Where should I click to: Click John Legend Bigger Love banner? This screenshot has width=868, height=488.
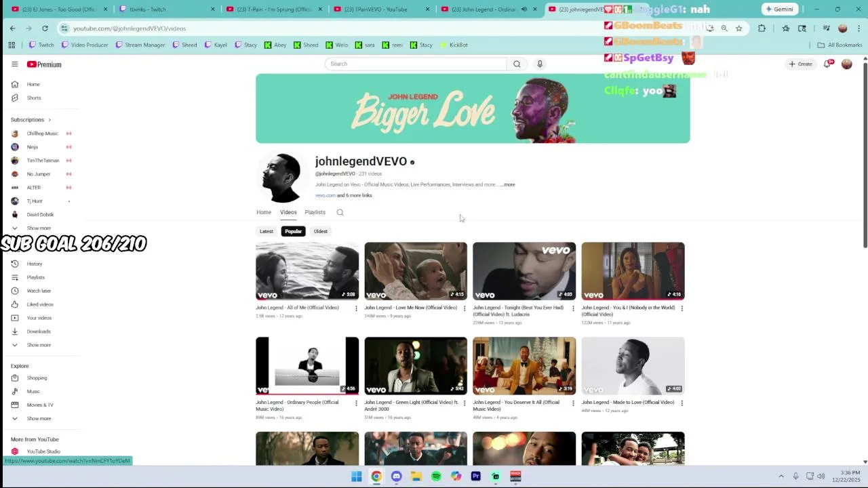tap(473, 108)
